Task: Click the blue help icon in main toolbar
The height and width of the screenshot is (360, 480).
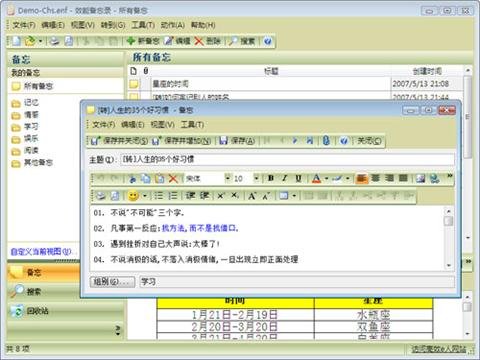Action: point(268,41)
